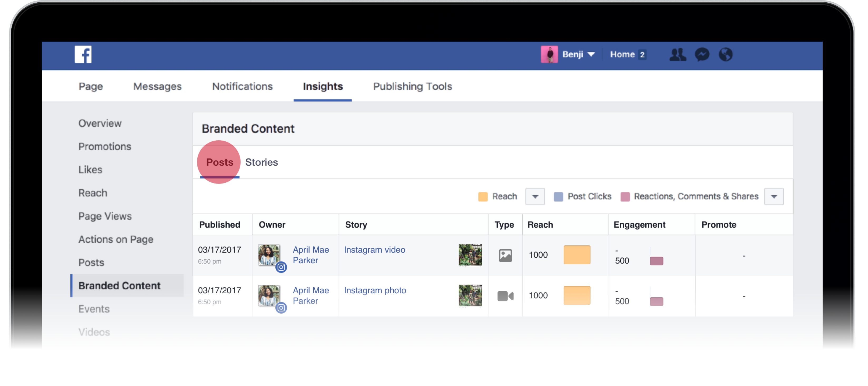Open the Instagram photo post thumbnail
Image resolution: width=868 pixels, height=386 pixels.
470,295
